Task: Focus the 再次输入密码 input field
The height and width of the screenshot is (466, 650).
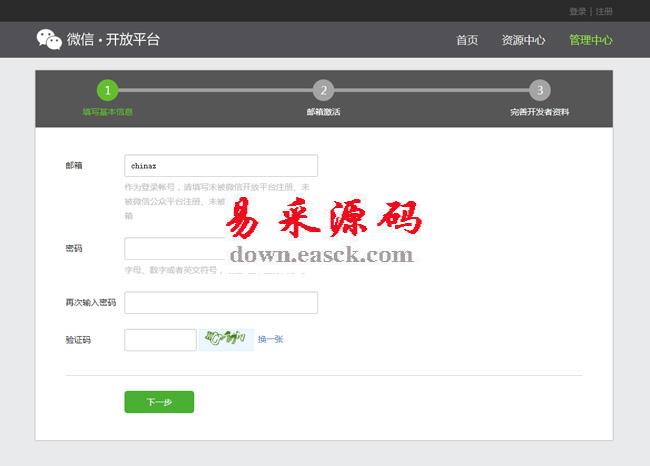Action: pyautogui.click(x=221, y=303)
